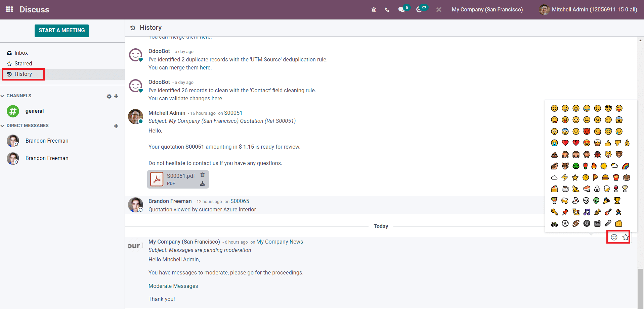The width and height of the screenshot is (644, 309).
Task: Pick the golden key emoji
Action: [x=554, y=212]
